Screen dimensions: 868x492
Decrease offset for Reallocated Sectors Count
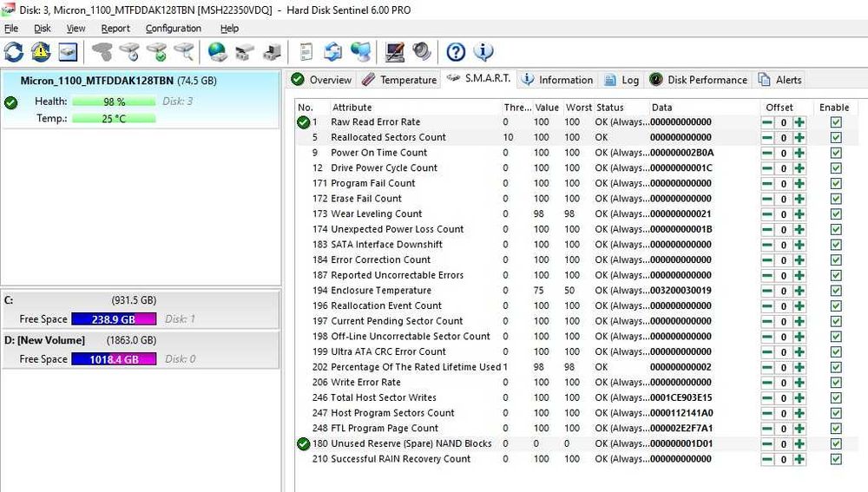[767, 138]
